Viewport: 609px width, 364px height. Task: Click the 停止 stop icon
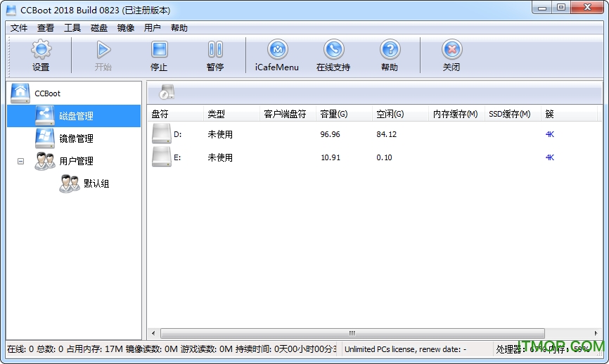tap(159, 49)
